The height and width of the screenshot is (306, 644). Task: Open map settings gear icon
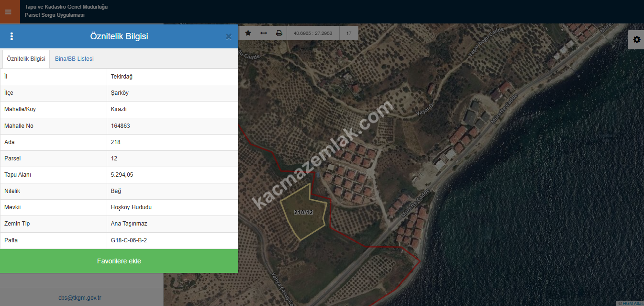[x=636, y=40]
